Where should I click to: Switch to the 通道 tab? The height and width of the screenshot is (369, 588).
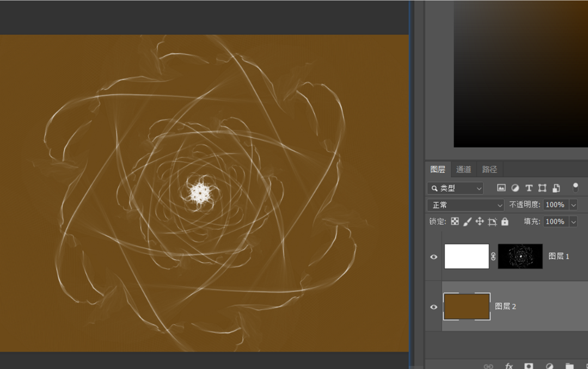[x=463, y=169]
